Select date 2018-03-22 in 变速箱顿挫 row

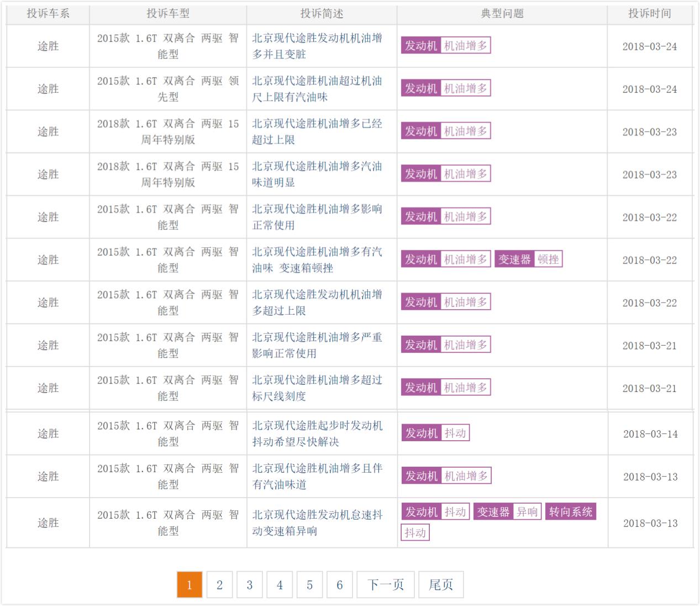coord(650,260)
